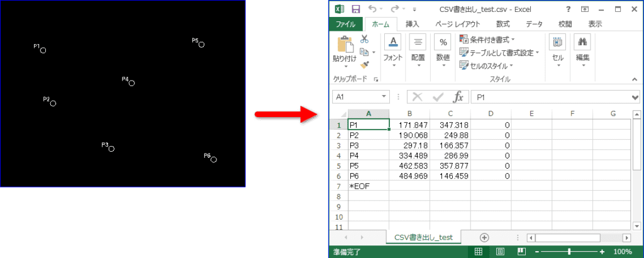
Task: Expand the 条件付き書式 dropdown
Action: click(488, 40)
